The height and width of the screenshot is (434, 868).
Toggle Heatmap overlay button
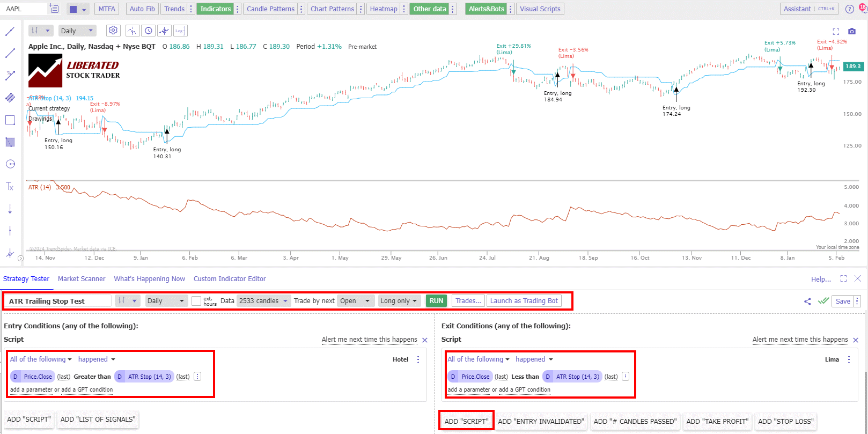[384, 9]
